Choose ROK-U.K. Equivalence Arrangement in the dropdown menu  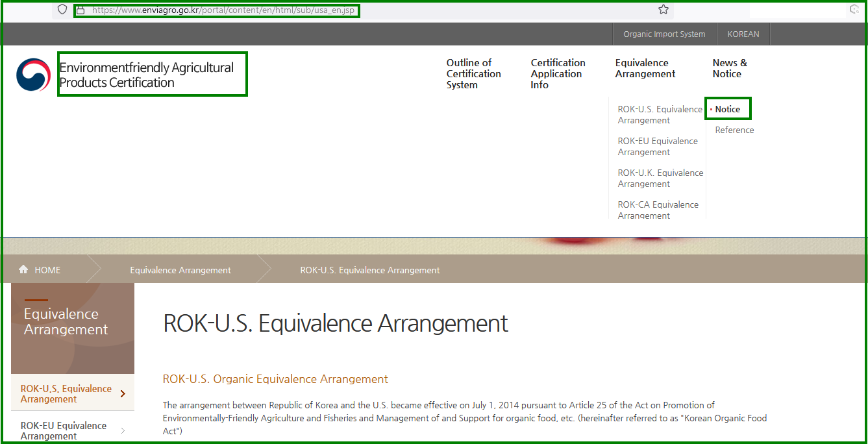tap(660, 179)
